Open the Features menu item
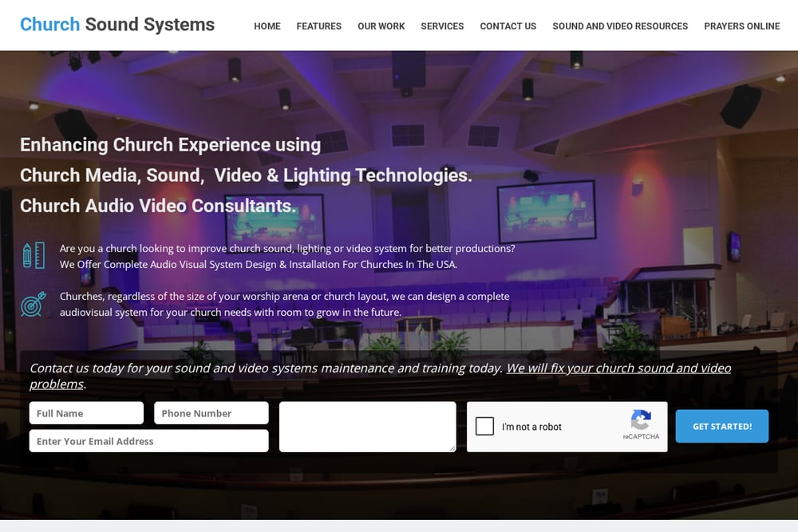The image size is (798, 532). tap(319, 26)
